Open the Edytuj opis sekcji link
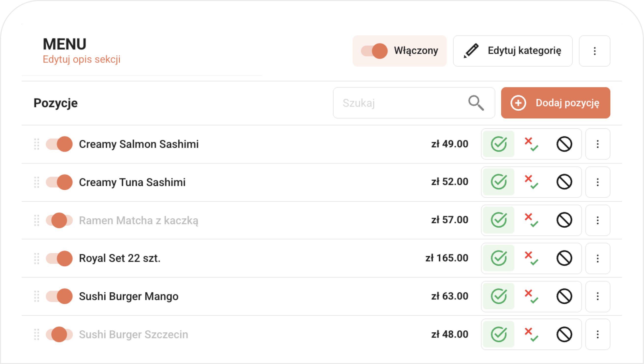 click(x=82, y=60)
